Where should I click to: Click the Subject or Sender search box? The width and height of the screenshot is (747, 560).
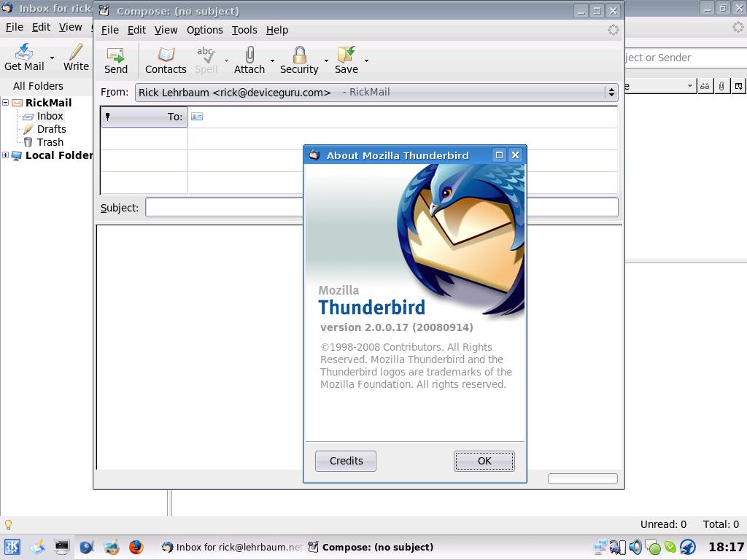tap(686, 58)
